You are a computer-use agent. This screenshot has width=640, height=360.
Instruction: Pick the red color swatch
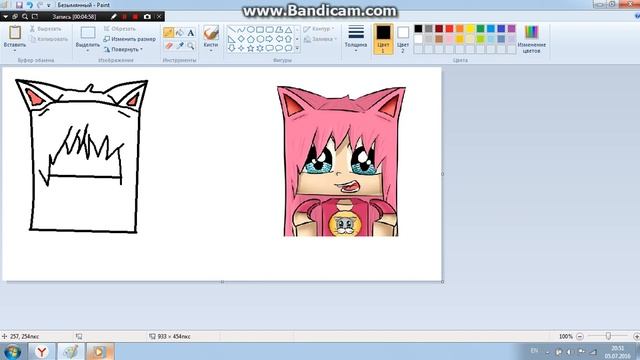449,29
